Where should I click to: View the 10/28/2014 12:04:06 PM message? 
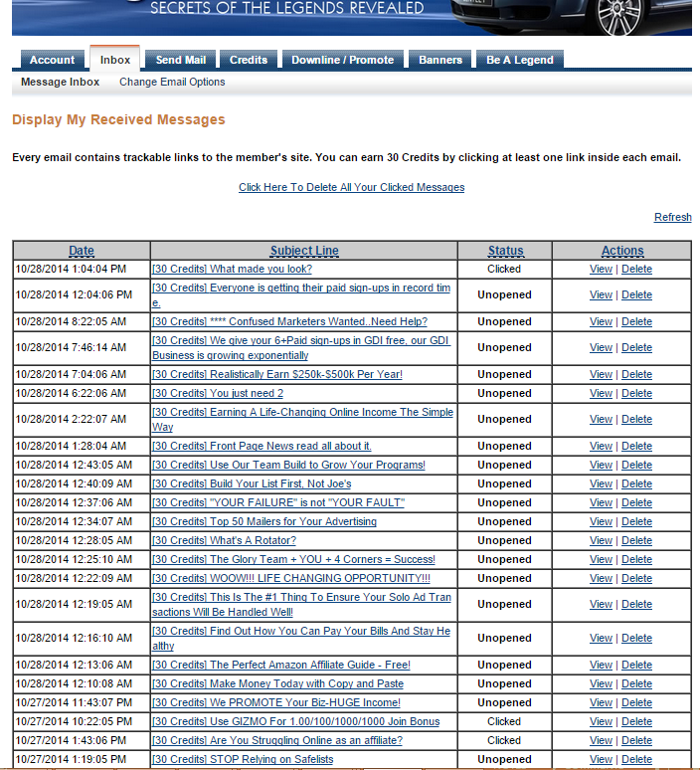(601, 295)
